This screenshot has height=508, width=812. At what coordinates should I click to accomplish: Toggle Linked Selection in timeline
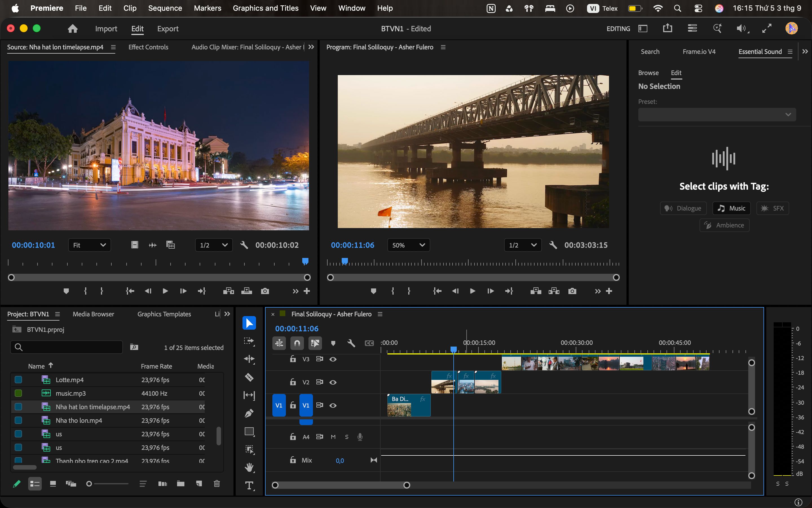point(315,343)
